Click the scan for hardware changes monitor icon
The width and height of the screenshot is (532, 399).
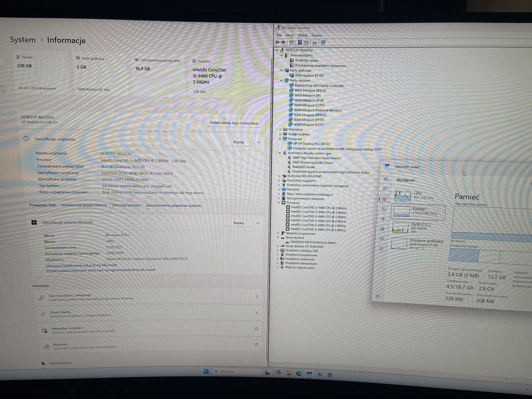pos(323,42)
